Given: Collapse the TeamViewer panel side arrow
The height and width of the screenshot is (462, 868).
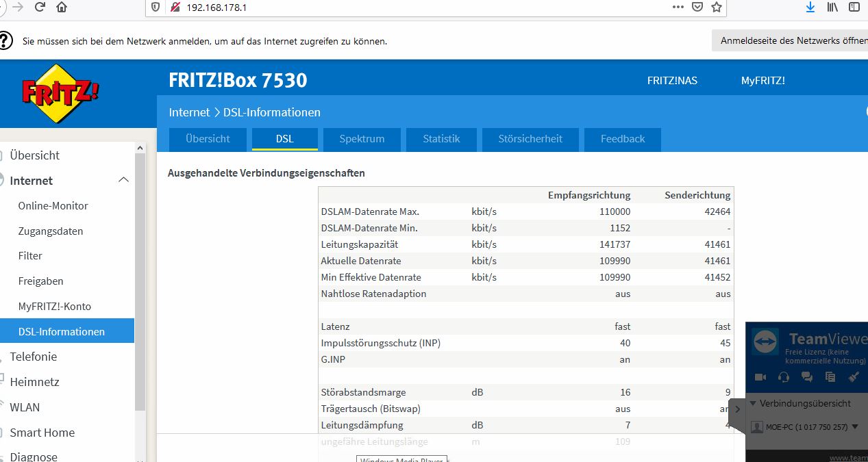Looking at the screenshot, I should pyautogui.click(x=737, y=409).
